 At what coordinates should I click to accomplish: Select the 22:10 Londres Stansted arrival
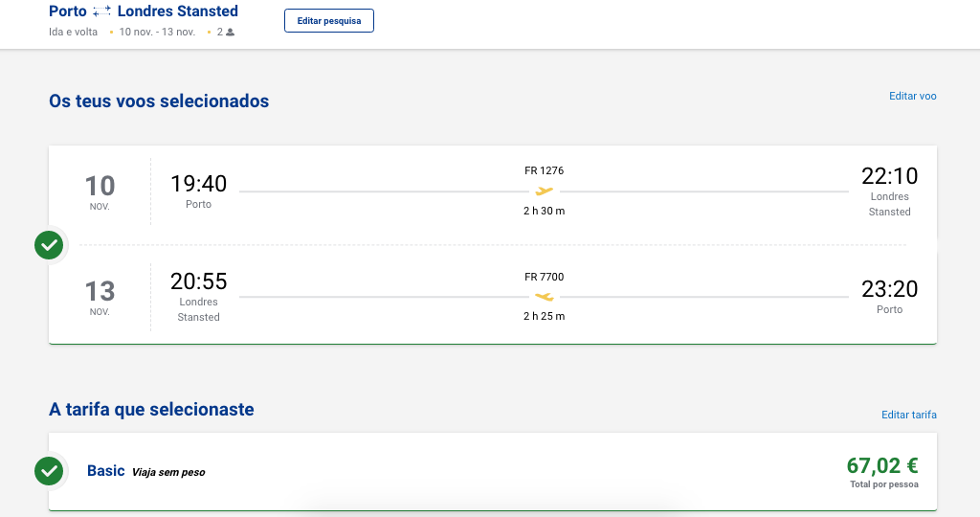pos(889,176)
